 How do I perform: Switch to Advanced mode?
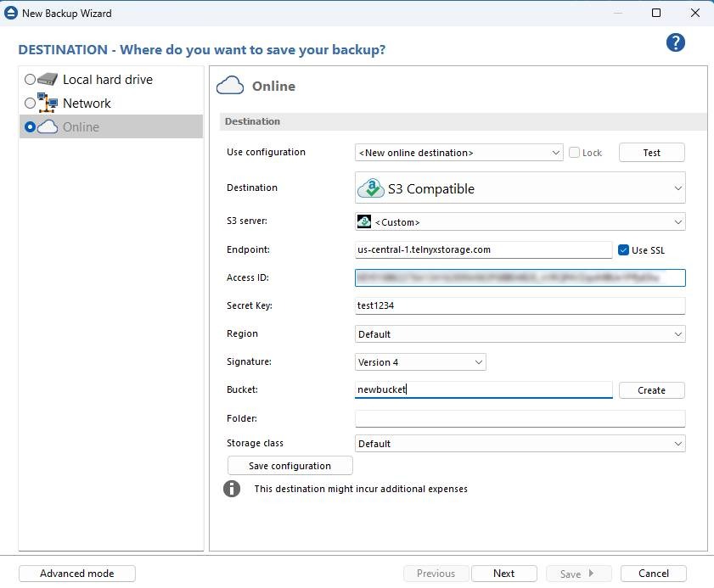click(77, 574)
